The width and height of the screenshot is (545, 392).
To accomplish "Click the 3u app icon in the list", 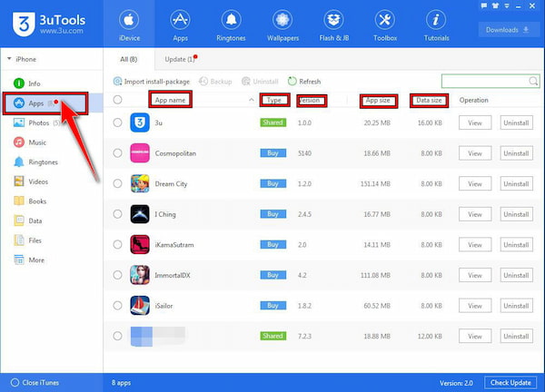I will click(140, 122).
